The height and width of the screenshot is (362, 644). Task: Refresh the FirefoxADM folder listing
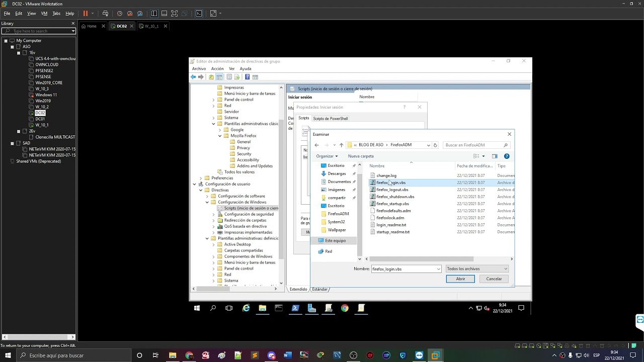435,145
